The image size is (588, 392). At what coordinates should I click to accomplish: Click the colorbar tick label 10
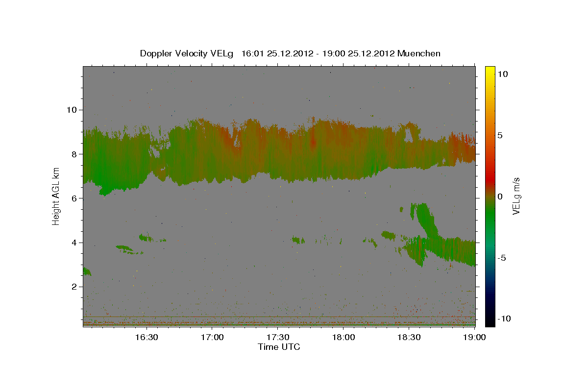tap(503, 74)
